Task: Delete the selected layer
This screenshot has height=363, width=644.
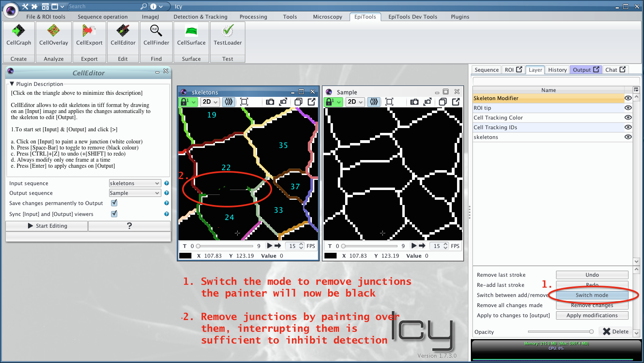Action: coord(616,331)
